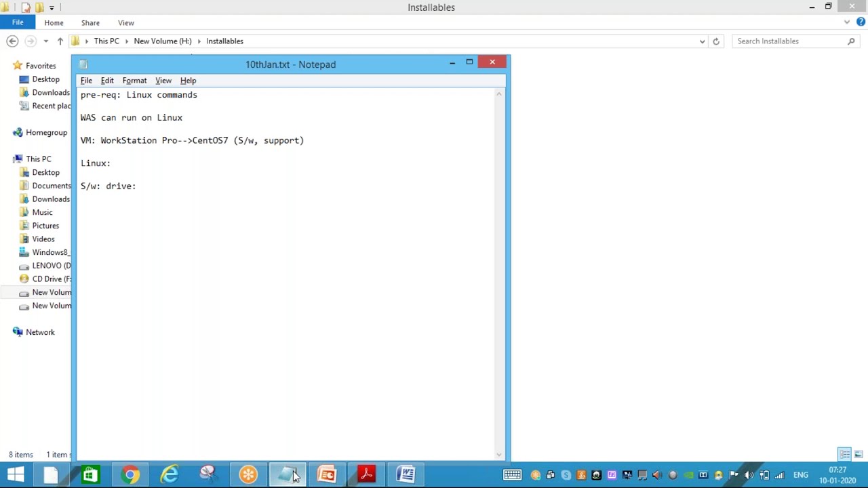Expand the Explorer ribbon chevron
This screenshot has width=868, height=488.
[847, 22]
